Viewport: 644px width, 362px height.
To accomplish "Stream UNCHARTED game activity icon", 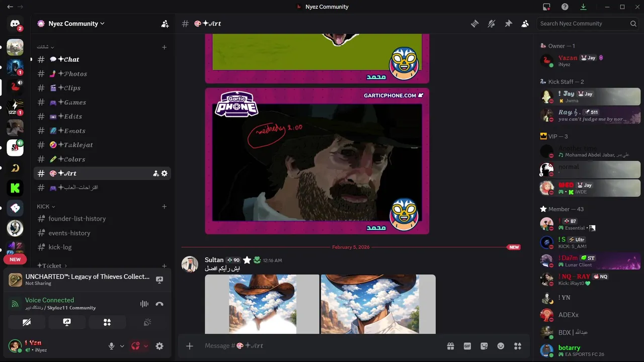I will click(159, 280).
